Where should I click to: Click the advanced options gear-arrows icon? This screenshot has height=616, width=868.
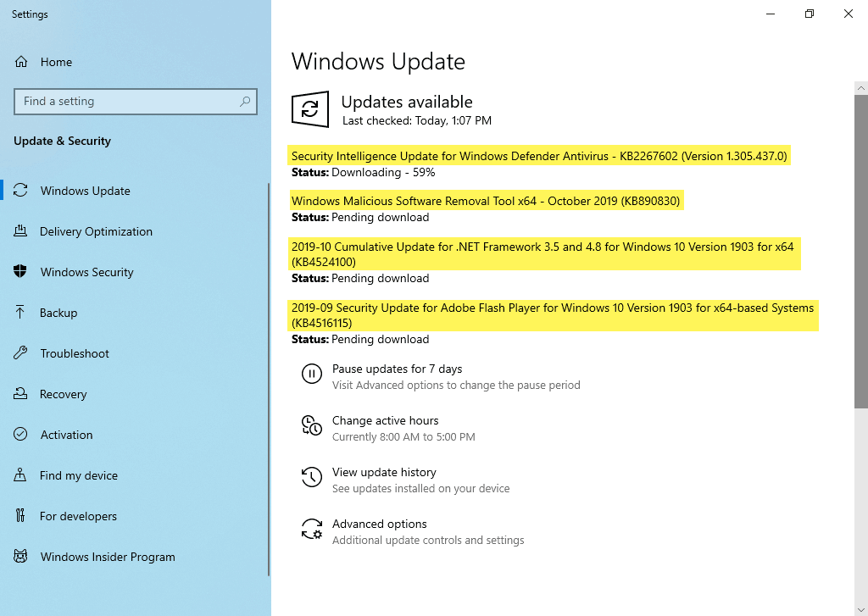[x=312, y=529]
